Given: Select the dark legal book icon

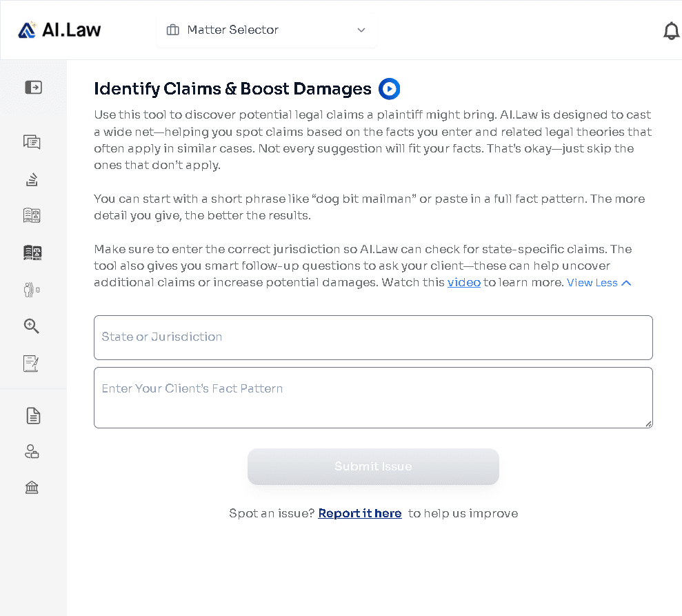Looking at the screenshot, I should point(32,252).
